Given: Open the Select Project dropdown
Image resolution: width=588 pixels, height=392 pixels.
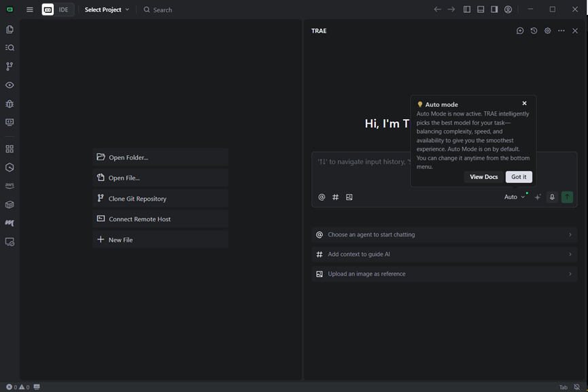Looking at the screenshot, I should (x=107, y=10).
